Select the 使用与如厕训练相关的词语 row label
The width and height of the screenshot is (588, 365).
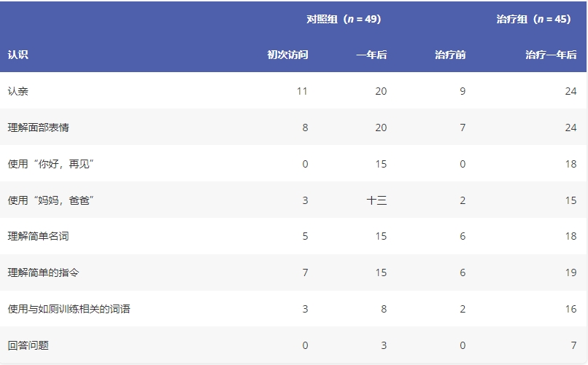click(69, 310)
